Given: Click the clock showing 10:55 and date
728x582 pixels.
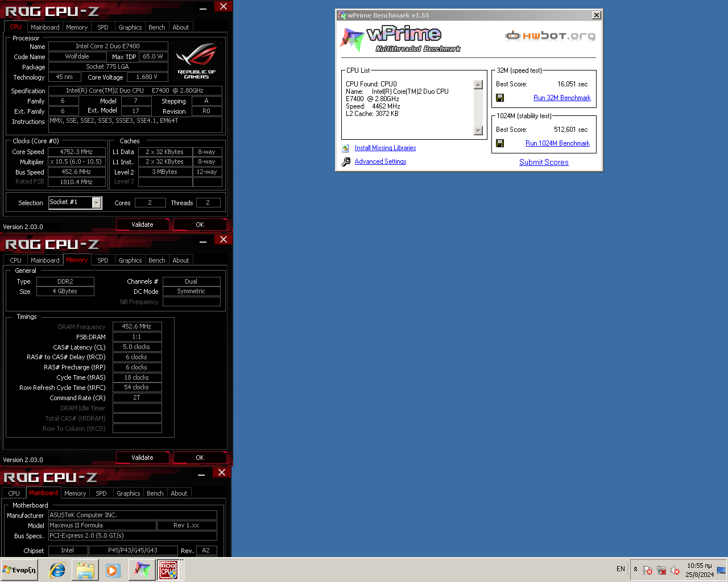Looking at the screenshot, I should coord(699,570).
